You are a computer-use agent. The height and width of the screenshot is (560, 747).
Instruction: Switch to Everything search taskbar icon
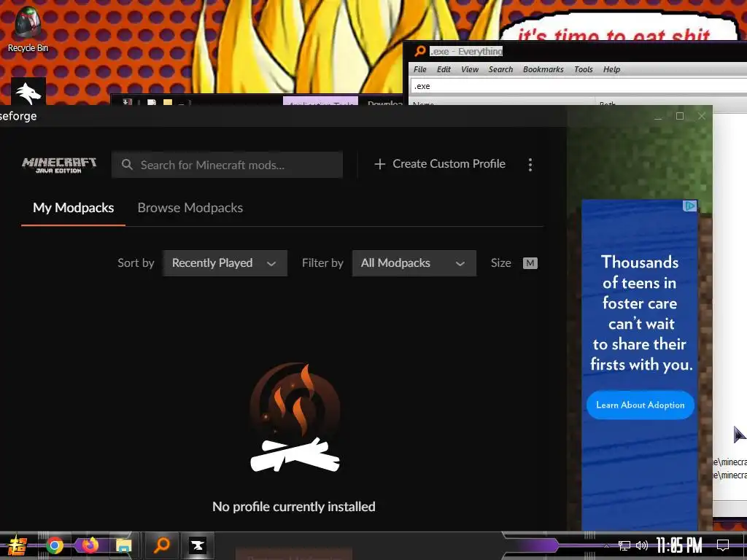coord(162,545)
